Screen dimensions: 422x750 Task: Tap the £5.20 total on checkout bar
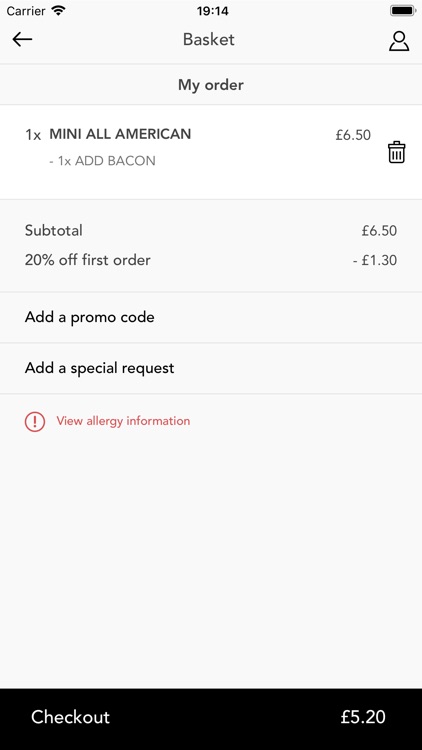coord(363,717)
